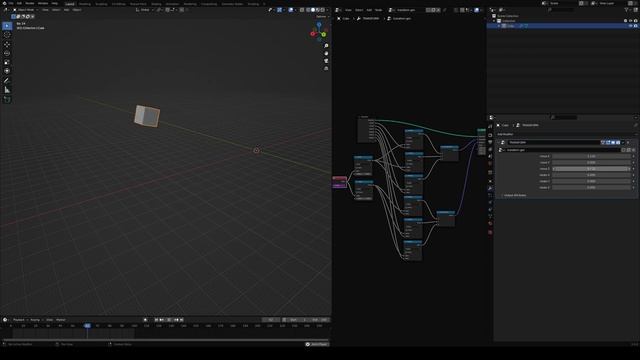Toggle viewport overlays button
Screen dimensions: 640x360
coord(290,10)
